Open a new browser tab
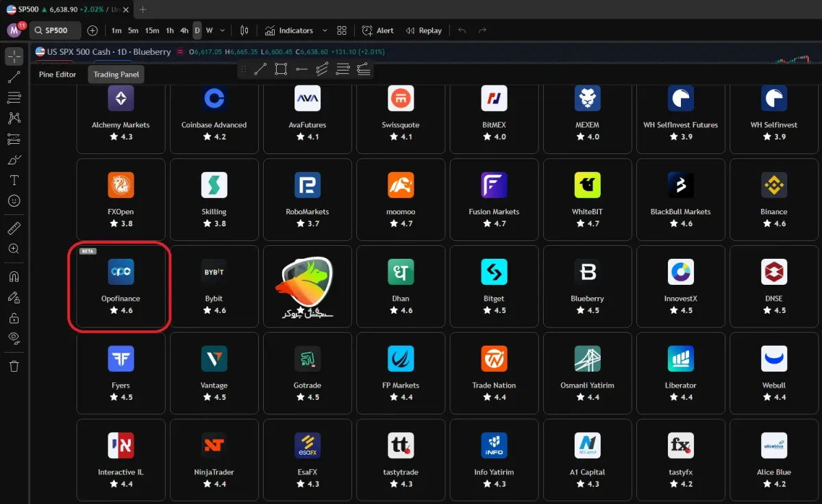This screenshot has width=822, height=504. pyautogui.click(x=142, y=10)
